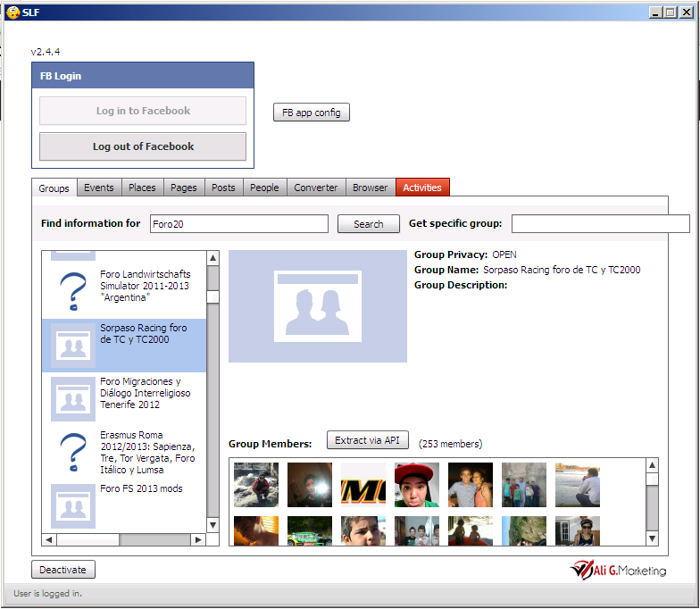Click question mark icon of Foro Landwirtschafts group

73,291
